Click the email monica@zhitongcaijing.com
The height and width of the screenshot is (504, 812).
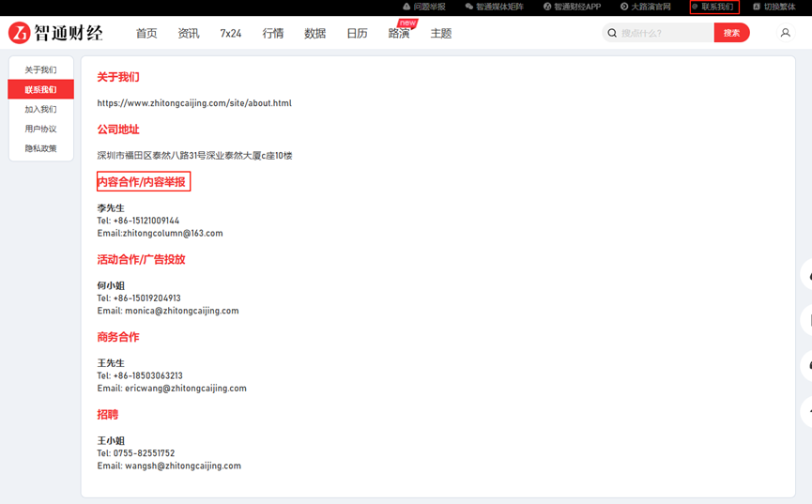182,311
